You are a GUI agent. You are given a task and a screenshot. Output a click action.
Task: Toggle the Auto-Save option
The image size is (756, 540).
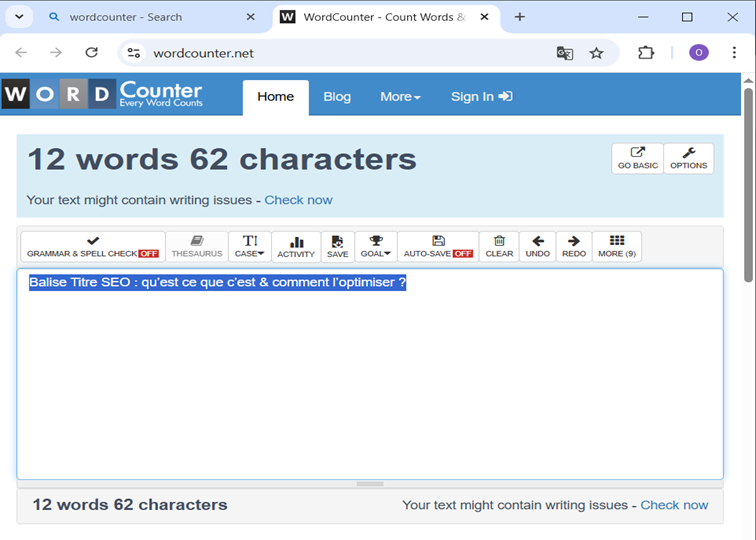pyautogui.click(x=438, y=247)
